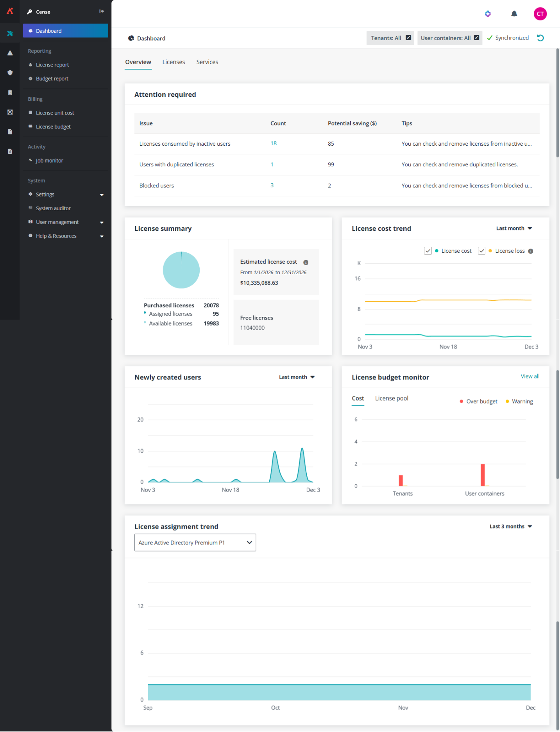Click the assistant icon left of the bell

click(487, 14)
